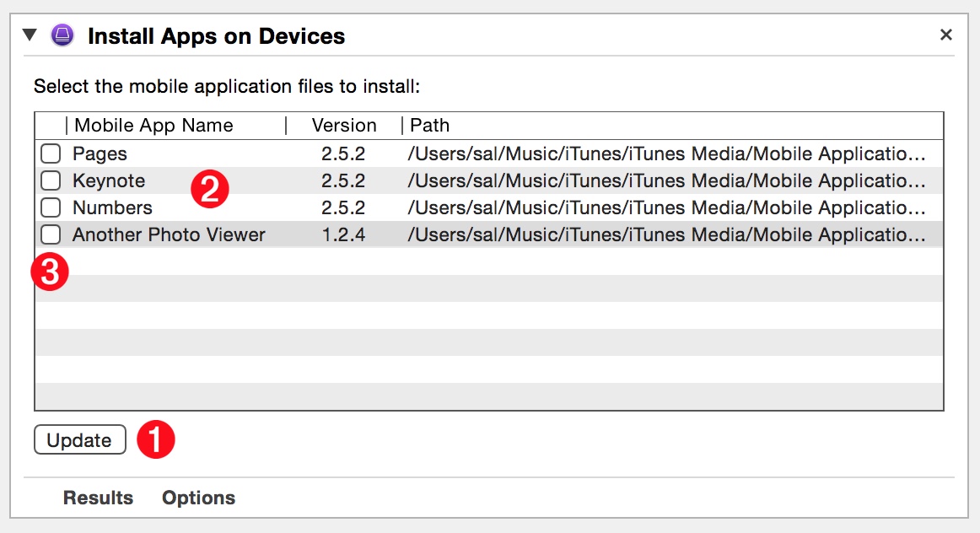980x533 pixels.
Task: Select the Another Photo Viewer checkbox
Action: (x=51, y=234)
